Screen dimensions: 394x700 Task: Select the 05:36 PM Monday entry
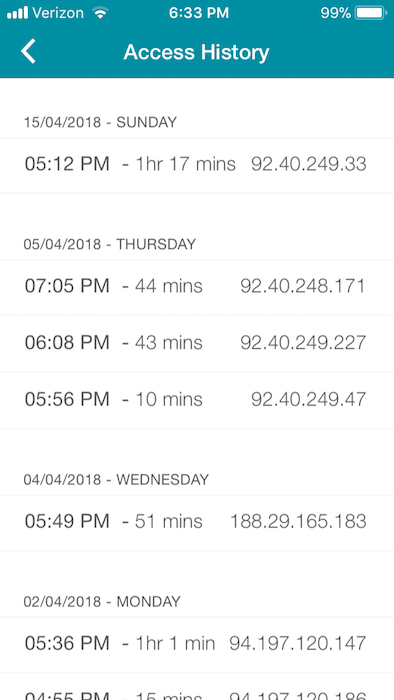(197, 645)
